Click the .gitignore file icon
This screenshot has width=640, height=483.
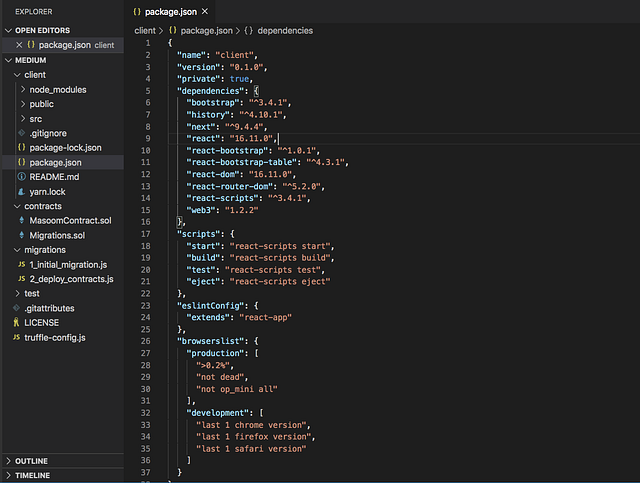pos(22,133)
